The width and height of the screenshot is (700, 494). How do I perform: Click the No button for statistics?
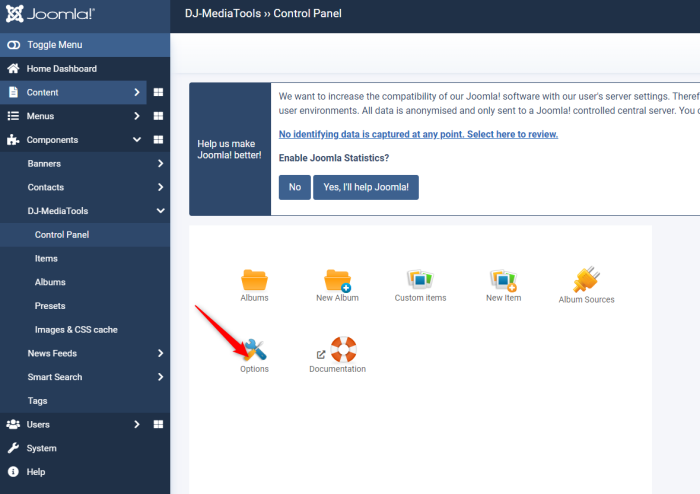tap(295, 187)
